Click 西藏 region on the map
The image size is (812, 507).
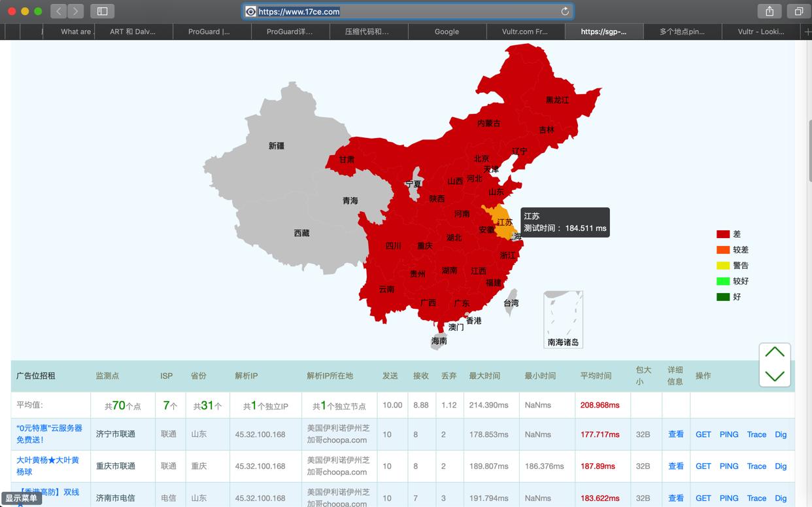pyautogui.click(x=301, y=233)
